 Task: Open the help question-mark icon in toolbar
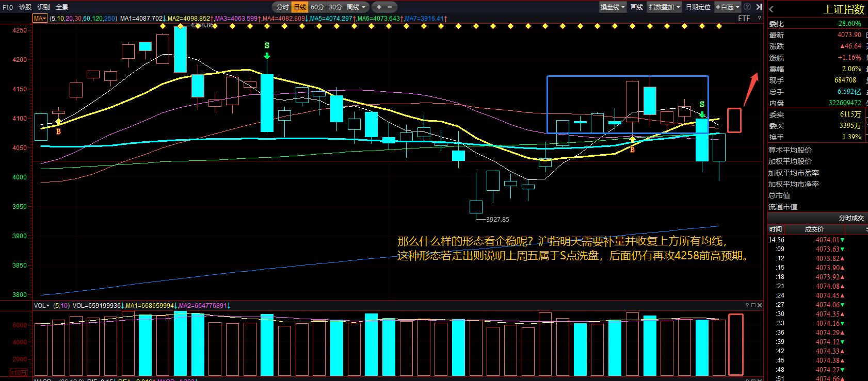pyautogui.click(x=747, y=7)
